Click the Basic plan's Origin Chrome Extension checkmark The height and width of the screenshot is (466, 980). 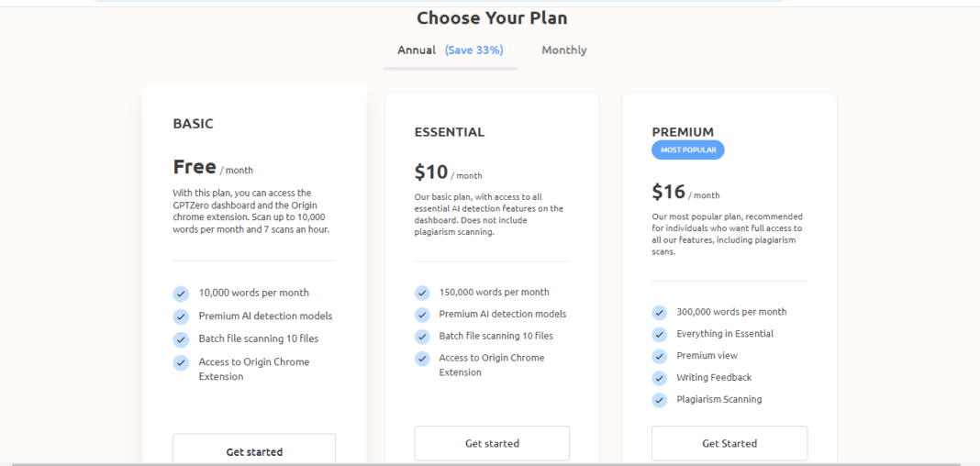click(181, 362)
